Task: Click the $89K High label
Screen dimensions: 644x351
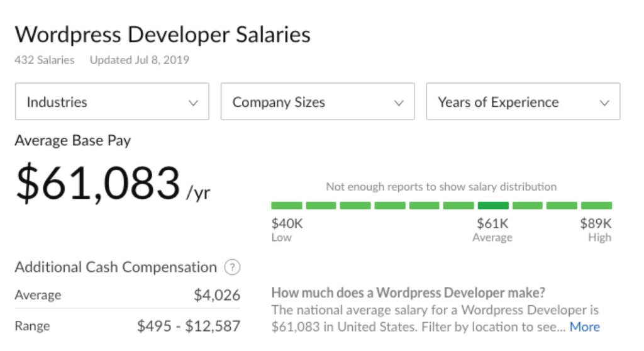Action: [596, 230]
